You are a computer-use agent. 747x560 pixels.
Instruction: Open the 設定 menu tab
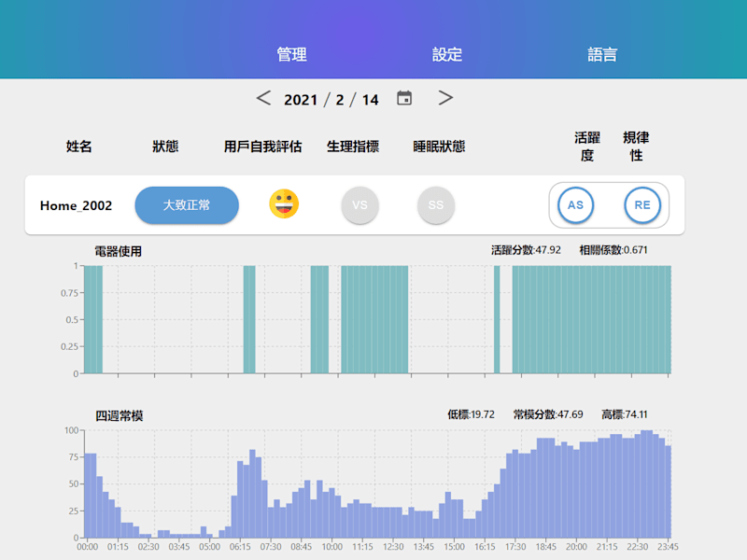(447, 54)
